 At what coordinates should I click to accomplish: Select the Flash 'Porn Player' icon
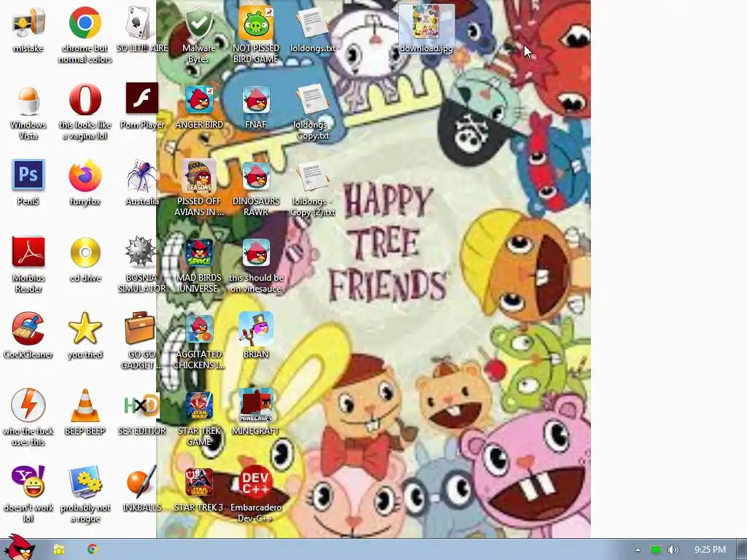pos(142,98)
